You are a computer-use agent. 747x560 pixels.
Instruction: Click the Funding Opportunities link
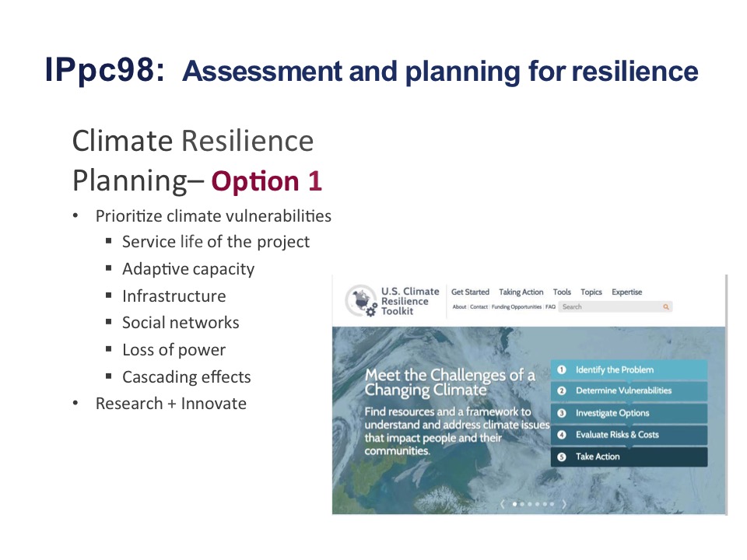(517, 307)
